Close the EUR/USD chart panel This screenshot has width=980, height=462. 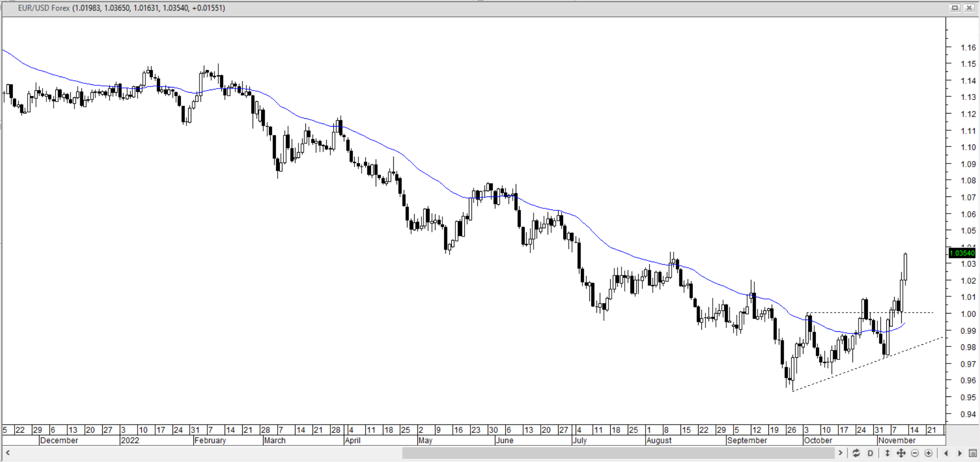point(969,8)
